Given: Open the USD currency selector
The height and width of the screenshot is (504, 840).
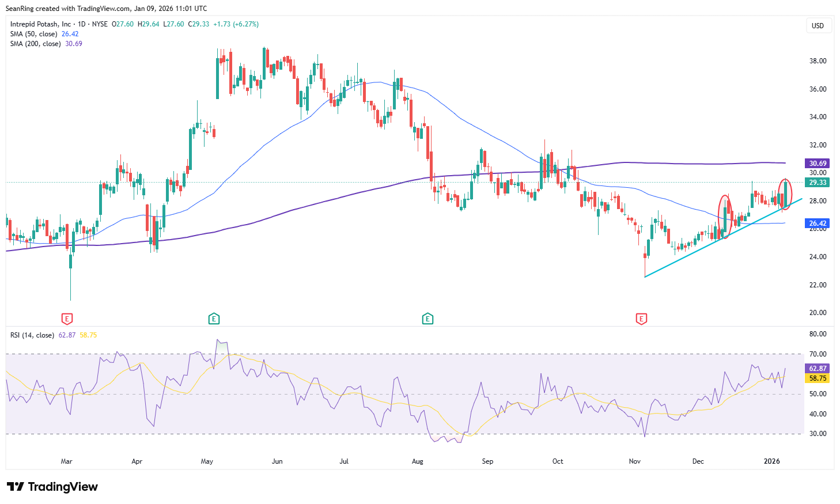Looking at the screenshot, I should coord(818,25).
